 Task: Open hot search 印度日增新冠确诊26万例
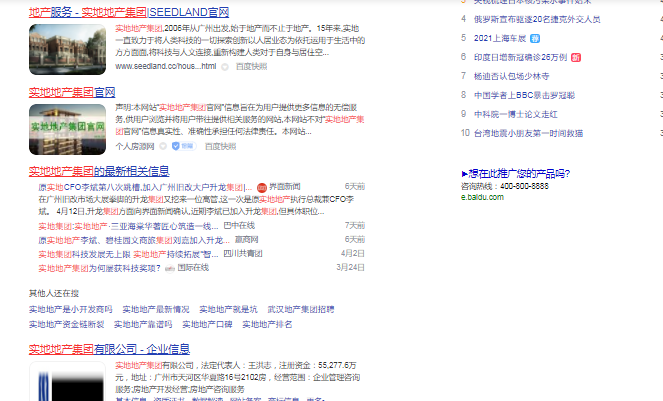point(520,57)
